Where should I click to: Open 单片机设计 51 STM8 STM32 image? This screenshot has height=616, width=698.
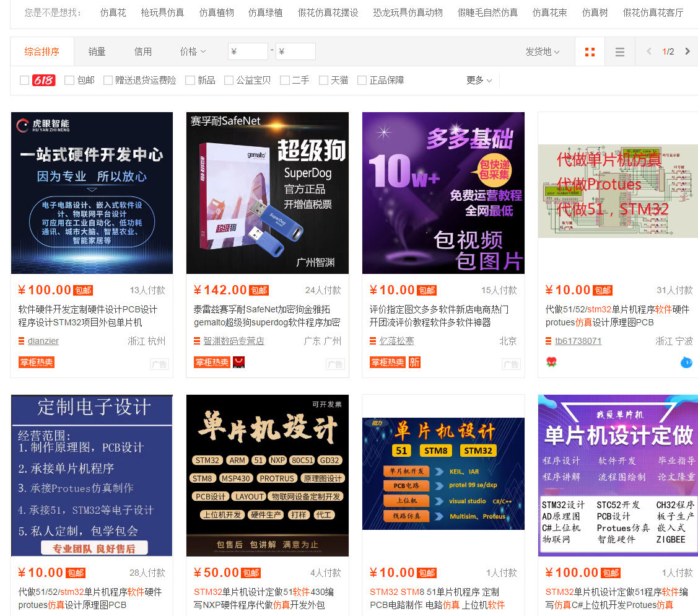443,474
